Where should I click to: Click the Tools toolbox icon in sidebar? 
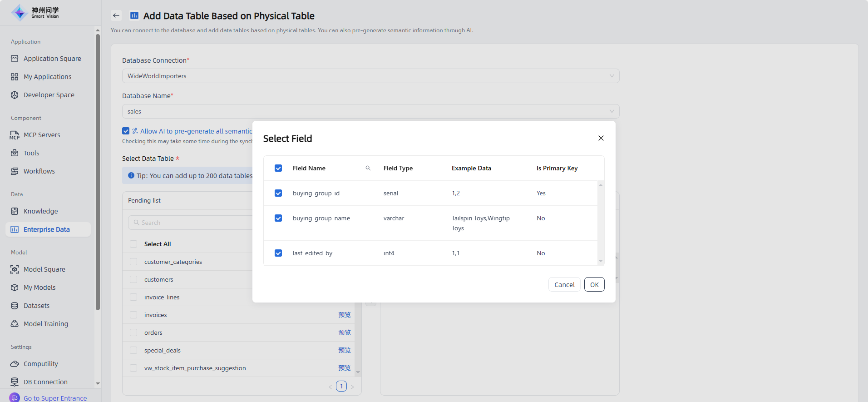click(15, 153)
